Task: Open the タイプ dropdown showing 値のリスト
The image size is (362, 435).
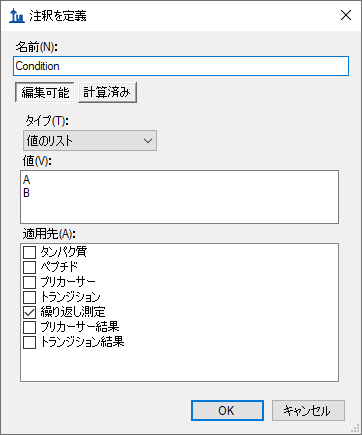Action: [x=90, y=141]
